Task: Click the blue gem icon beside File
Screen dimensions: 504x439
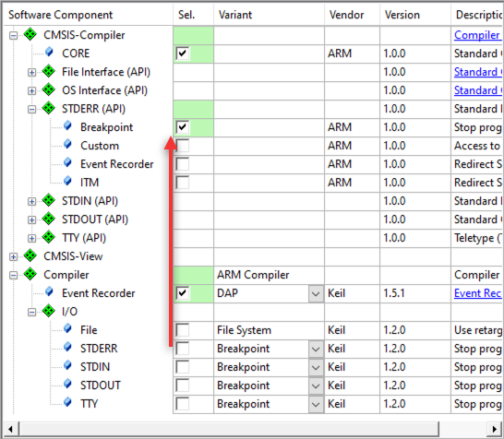Action: point(67,329)
